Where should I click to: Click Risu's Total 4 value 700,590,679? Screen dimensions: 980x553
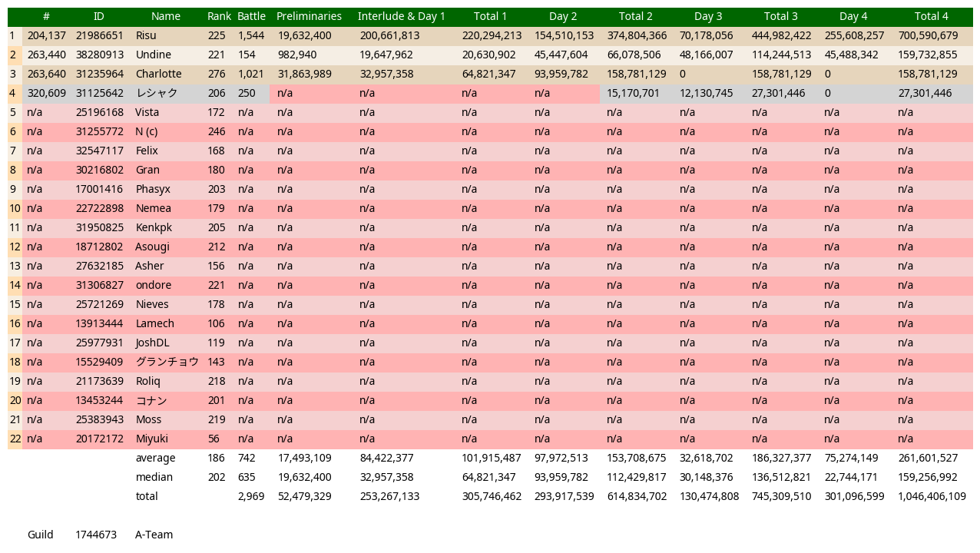pos(928,36)
